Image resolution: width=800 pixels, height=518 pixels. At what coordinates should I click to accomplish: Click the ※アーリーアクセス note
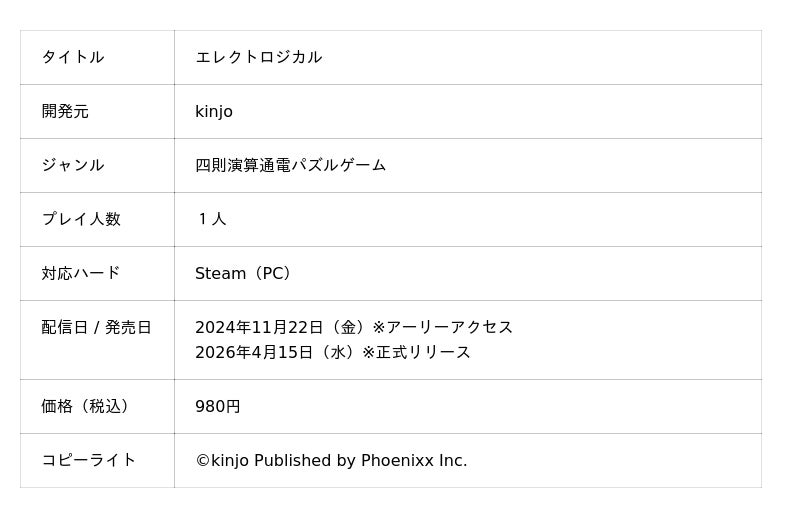coord(442,327)
